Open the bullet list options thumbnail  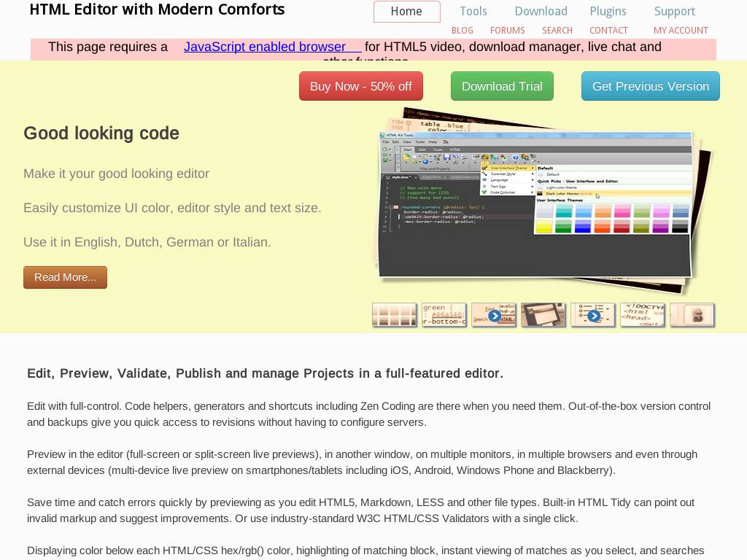tap(592, 315)
